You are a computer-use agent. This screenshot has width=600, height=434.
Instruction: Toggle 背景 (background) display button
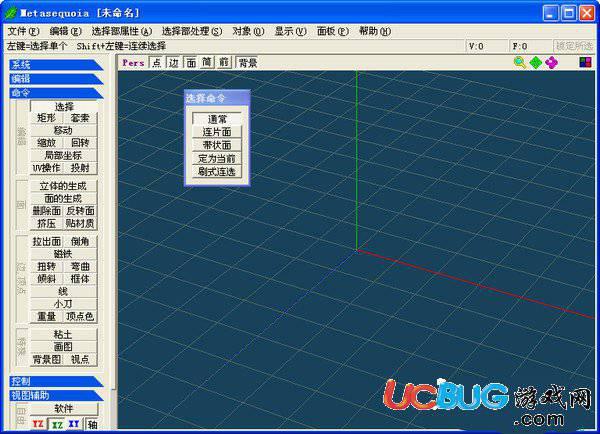[x=247, y=63]
